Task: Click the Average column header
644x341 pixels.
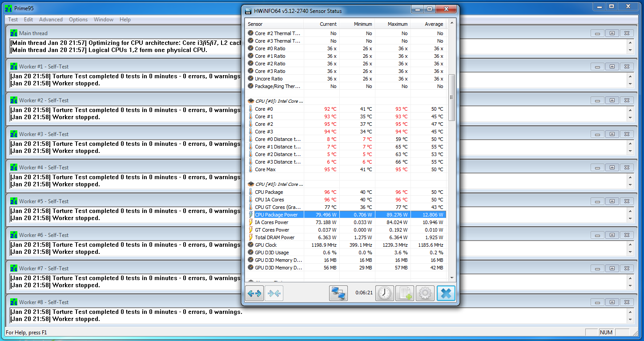Action: pyautogui.click(x=433, y=24)
